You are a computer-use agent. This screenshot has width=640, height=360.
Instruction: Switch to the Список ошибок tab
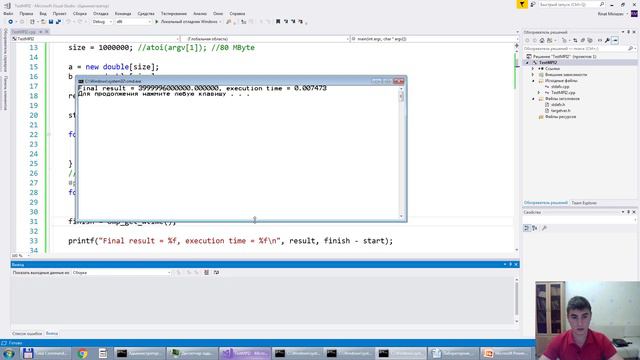coord(27,333)
